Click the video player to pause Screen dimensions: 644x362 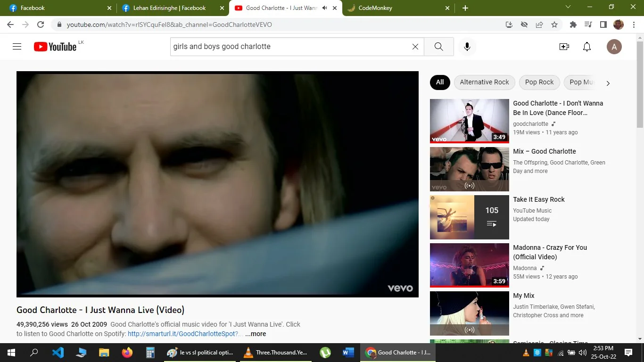pos(217,184)
